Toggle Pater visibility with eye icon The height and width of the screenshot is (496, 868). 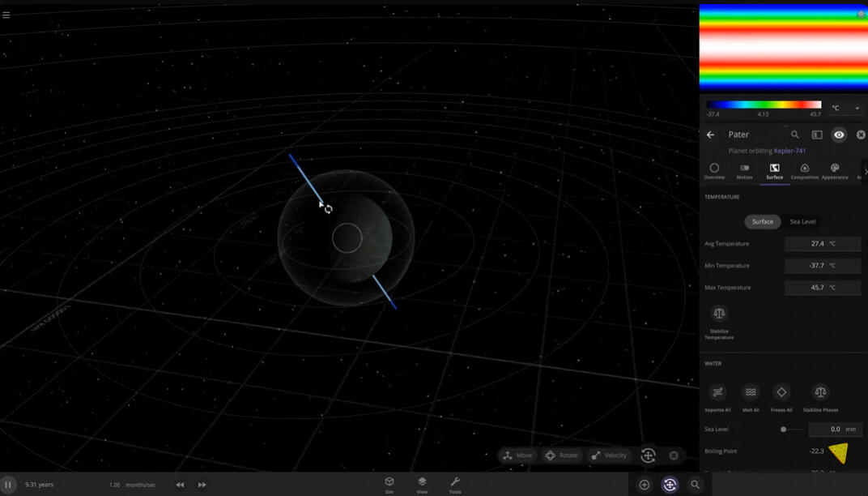click(x=839, y=135)
